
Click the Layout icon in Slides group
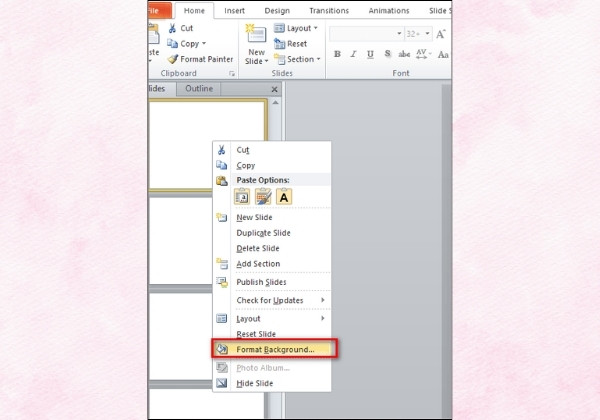(x=279, y=28)
